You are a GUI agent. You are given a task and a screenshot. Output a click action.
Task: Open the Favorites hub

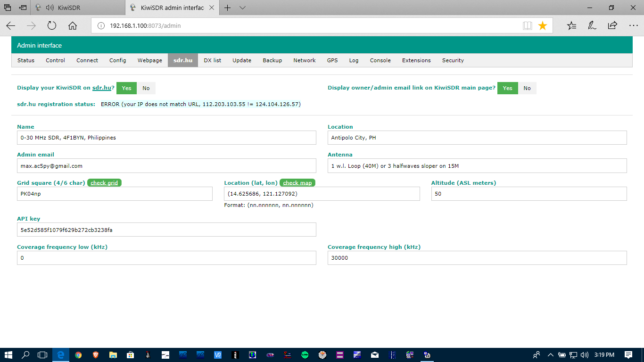click(x=572, y=26)
